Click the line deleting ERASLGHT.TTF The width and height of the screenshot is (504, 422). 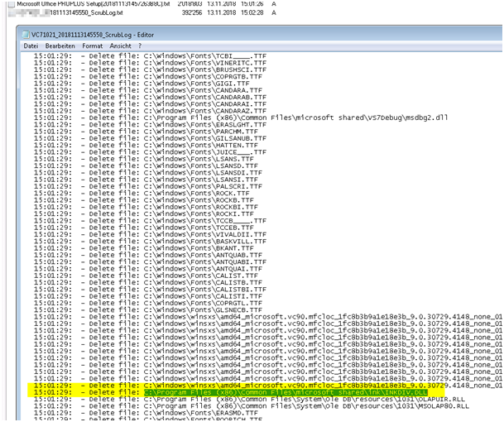point(150,124)
